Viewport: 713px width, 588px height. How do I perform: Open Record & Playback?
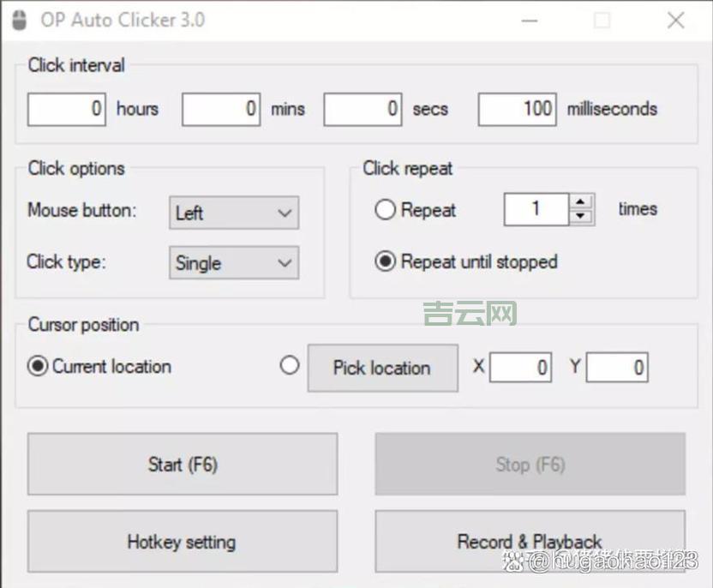pyautogui.click(x=530, y=542)
